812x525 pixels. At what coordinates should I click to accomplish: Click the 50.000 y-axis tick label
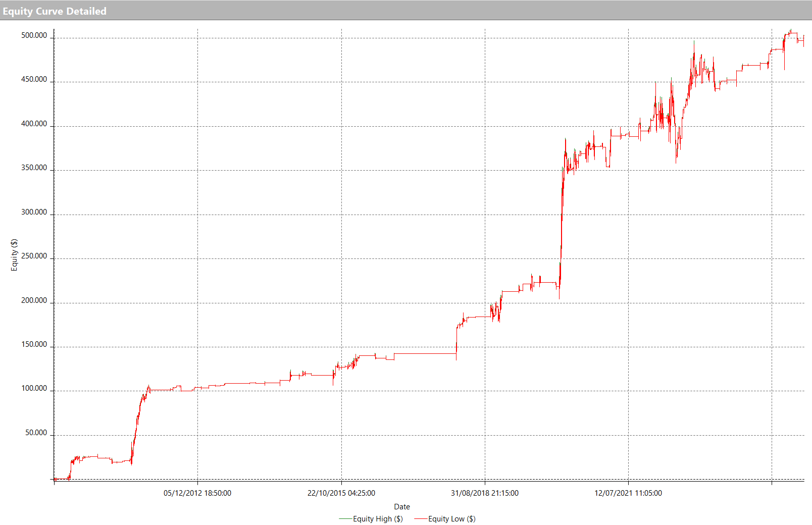tap(36, 433)
